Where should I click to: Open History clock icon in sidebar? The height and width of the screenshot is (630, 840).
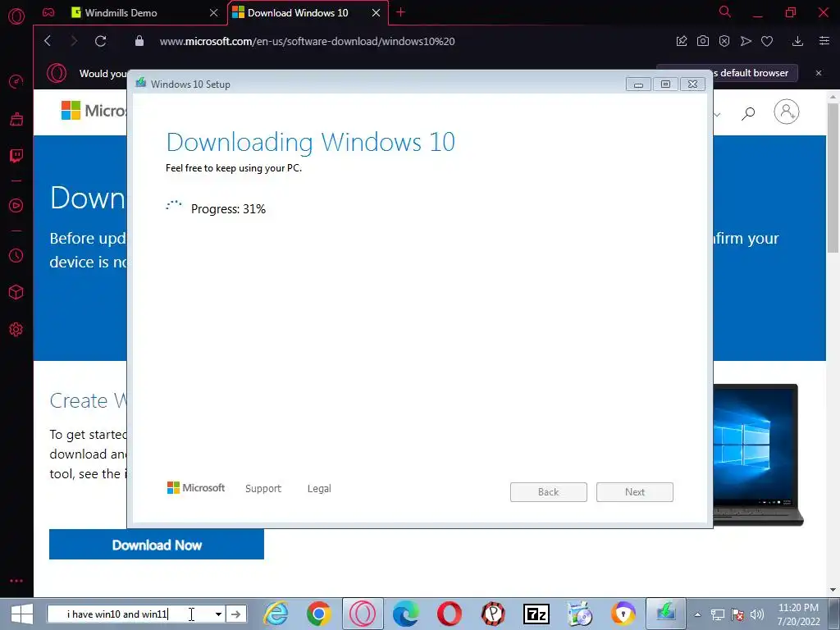click(x=16, y=256)
